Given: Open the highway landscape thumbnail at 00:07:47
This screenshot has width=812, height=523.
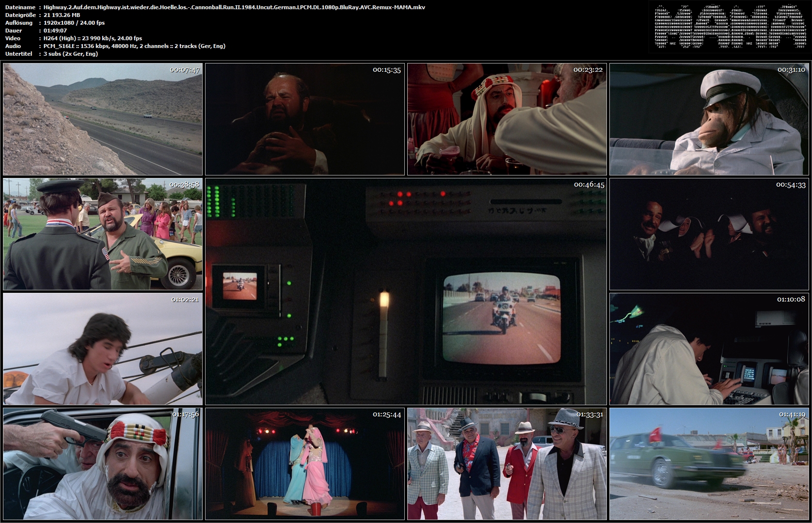Looking at the screenshot, I should (103, 119).
